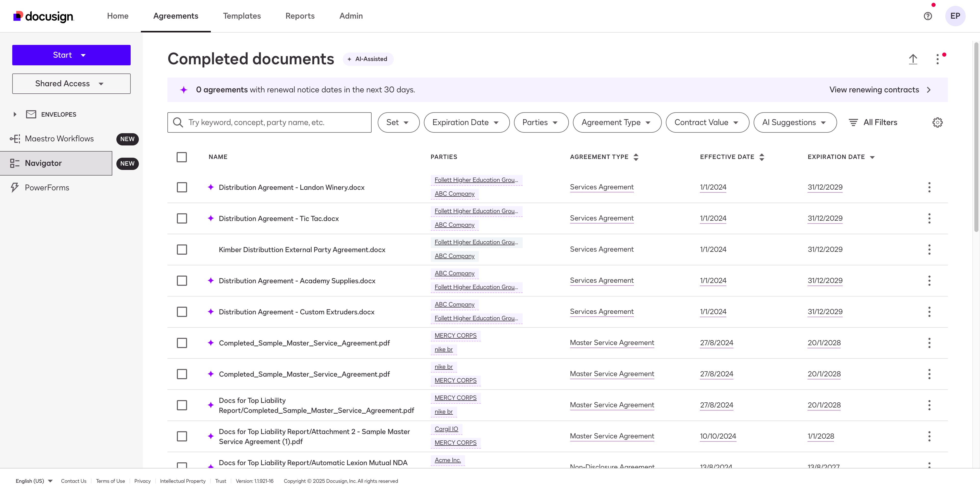
Task: Open the help question mark icon
Action: click(927, 16)
